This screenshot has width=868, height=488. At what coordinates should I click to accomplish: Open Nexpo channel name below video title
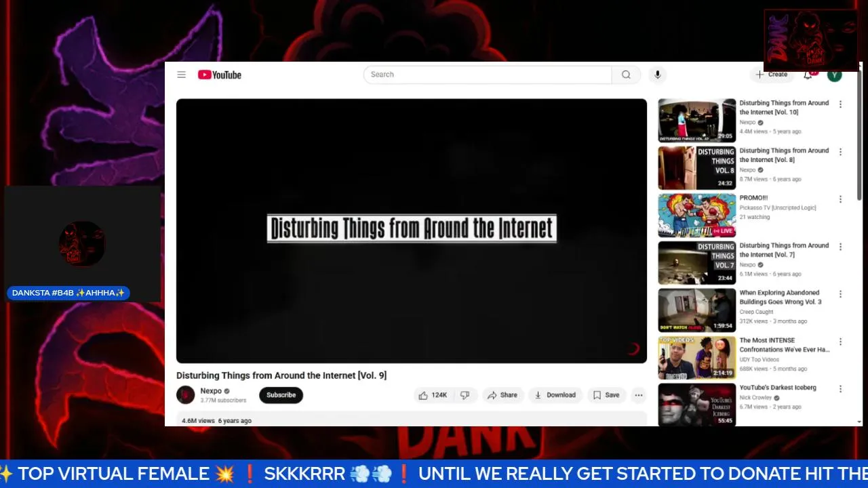coord(211,391)
